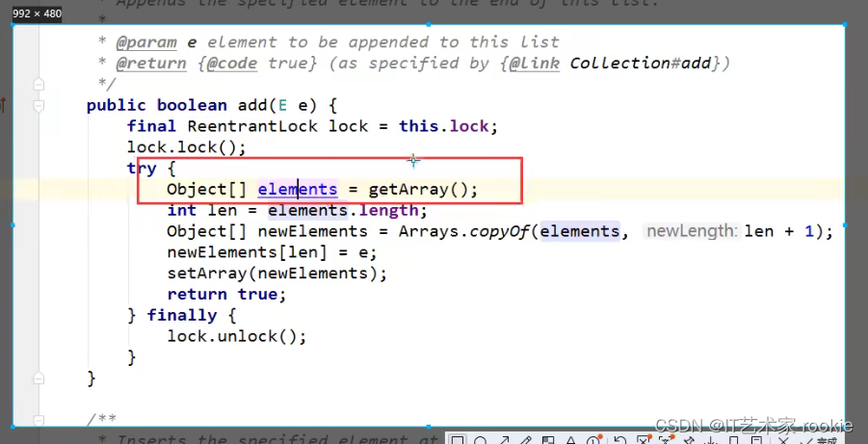
Task: Click Arrays.copyOf method call
Action: tap(464, 231)
